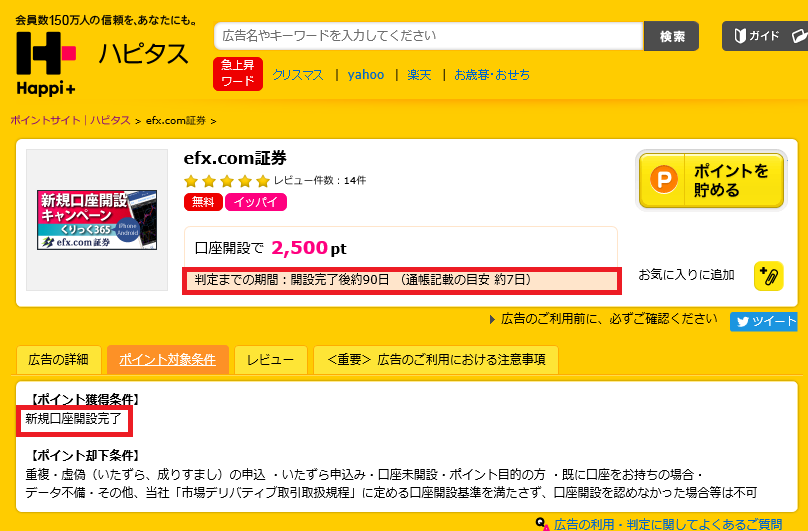Viewport: 808px width, 531px height.
Task: Switch to the 広告の詳細 tab
Action: (x=58, y=359)
